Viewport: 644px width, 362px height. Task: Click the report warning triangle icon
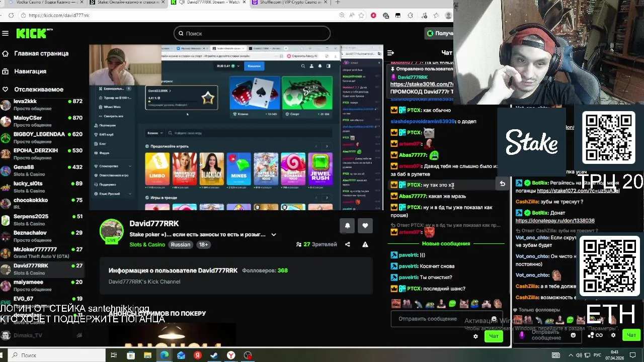pyautogui.click(x=365, y=244)
